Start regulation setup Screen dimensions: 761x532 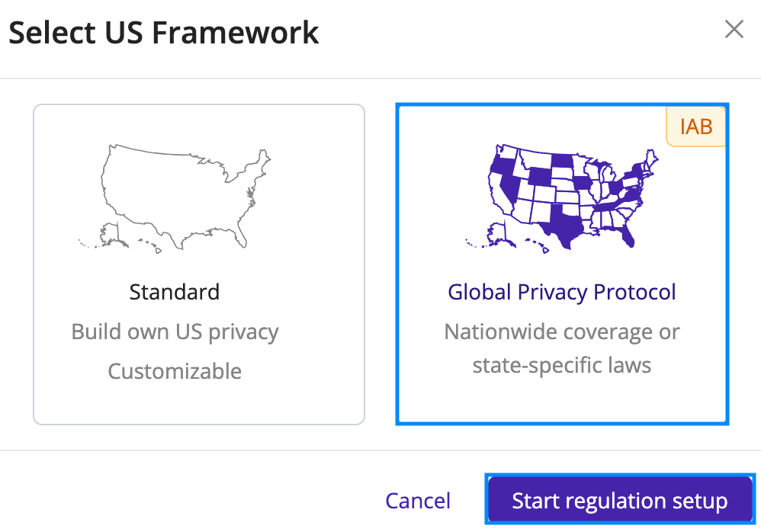(x=620, y=499)
